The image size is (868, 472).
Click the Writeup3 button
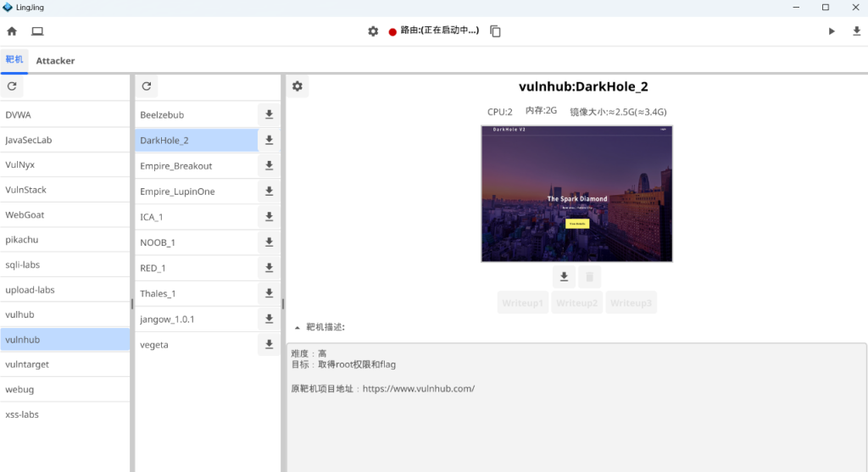pyautogui.click(x=631, y=303)
